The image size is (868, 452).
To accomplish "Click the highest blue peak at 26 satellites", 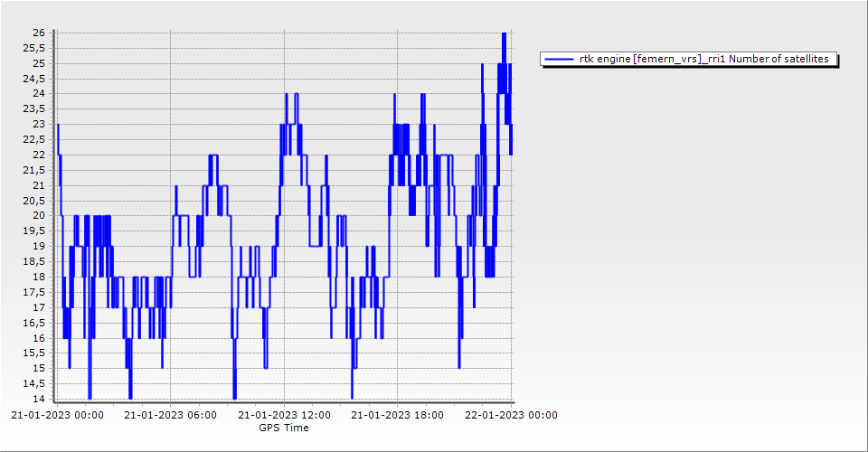I will click(504, 34).
